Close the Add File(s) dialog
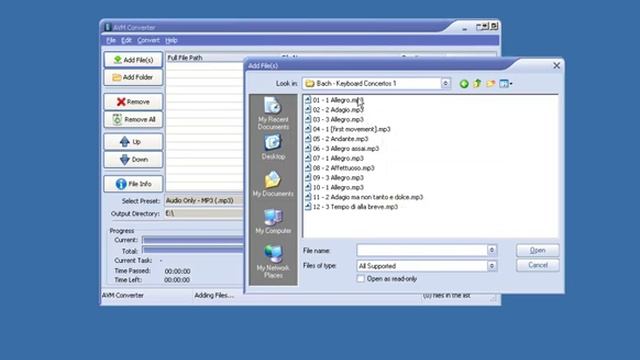640x360 pixels. [x=556, y=66]
